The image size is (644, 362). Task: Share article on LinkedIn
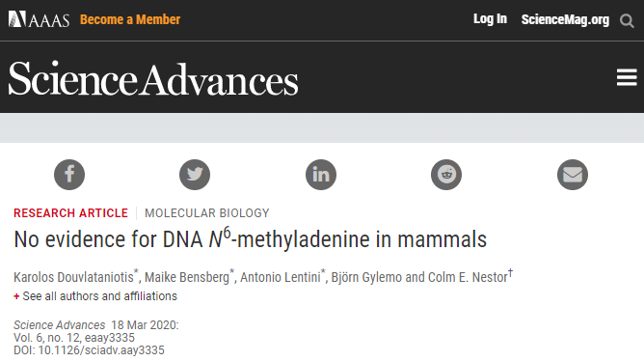click(x=321, y=175)
